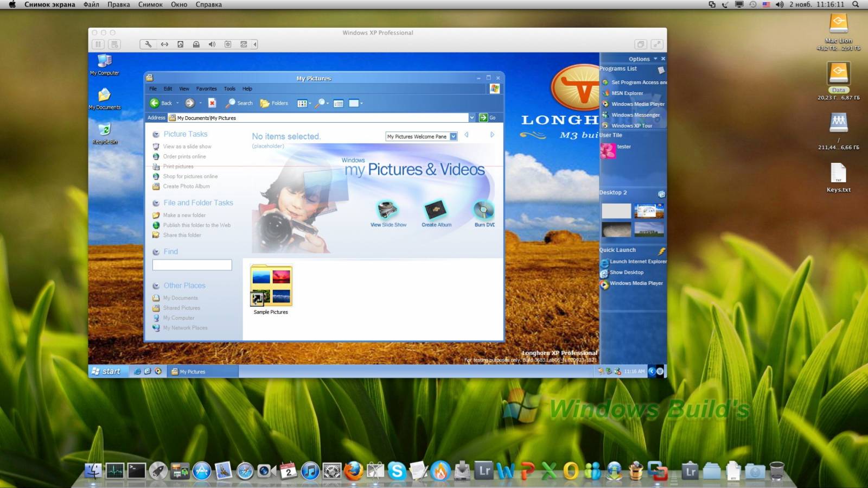Click View as a slide show

187,147
